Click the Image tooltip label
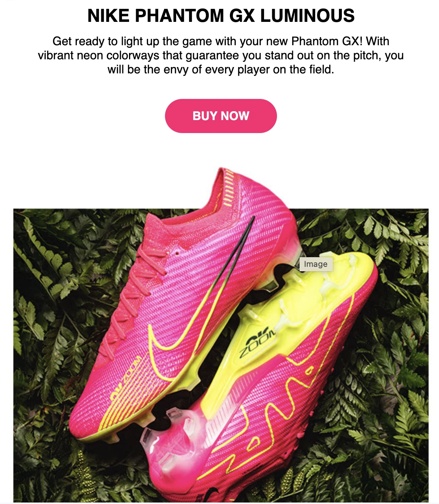Screen dimensions: 439x504 pos(316,264)
